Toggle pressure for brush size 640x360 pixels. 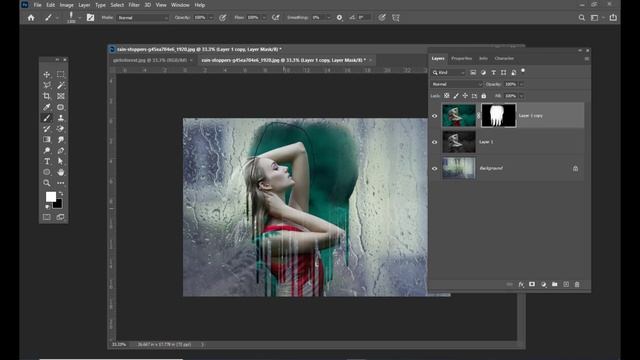click(382, 18)
